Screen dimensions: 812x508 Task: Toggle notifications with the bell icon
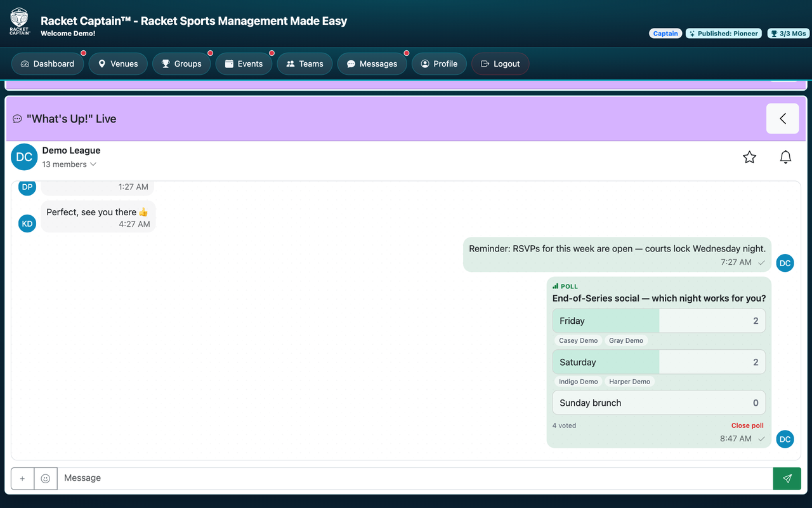[785, 157]
